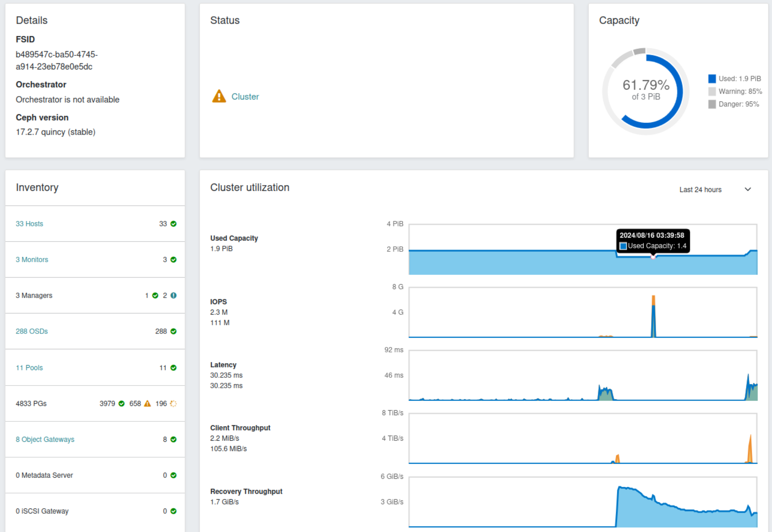Open the 288 OSDs link
Image resolution: width=772 pixels, height=532 pixels.
pos(32,331)
